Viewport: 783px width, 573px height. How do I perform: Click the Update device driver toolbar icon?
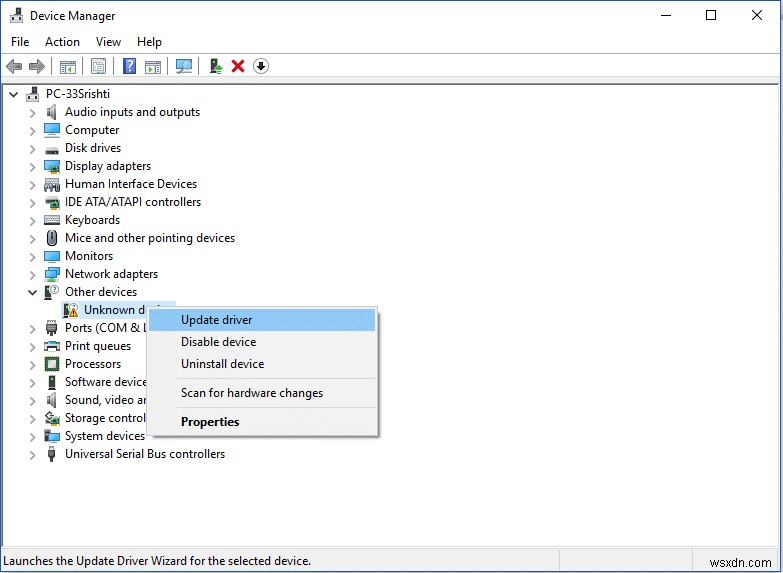[x=216, y=66]
